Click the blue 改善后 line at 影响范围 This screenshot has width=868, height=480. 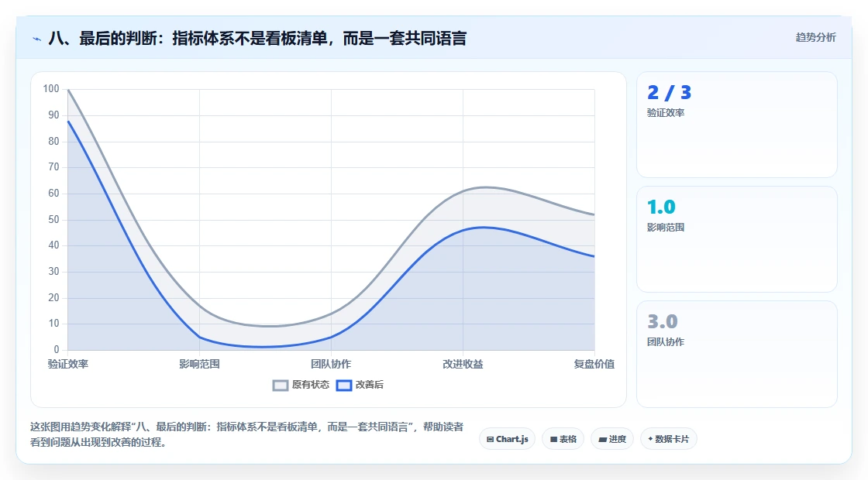point(199,337)
